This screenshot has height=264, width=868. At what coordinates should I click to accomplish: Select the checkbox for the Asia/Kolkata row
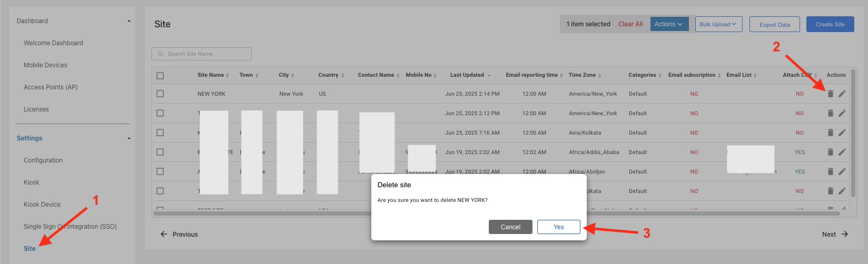[160, 133]
